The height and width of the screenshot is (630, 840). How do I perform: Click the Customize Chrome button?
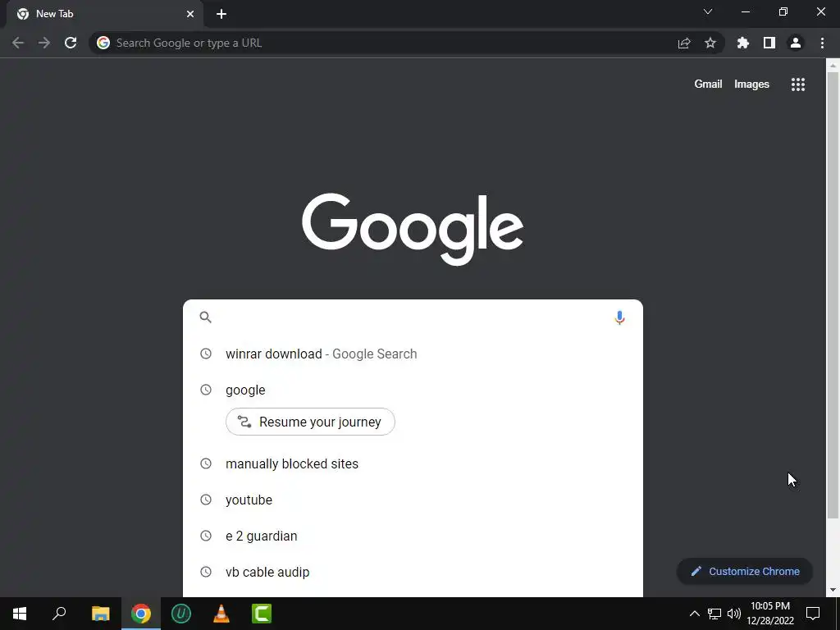(x=745, y=571)
